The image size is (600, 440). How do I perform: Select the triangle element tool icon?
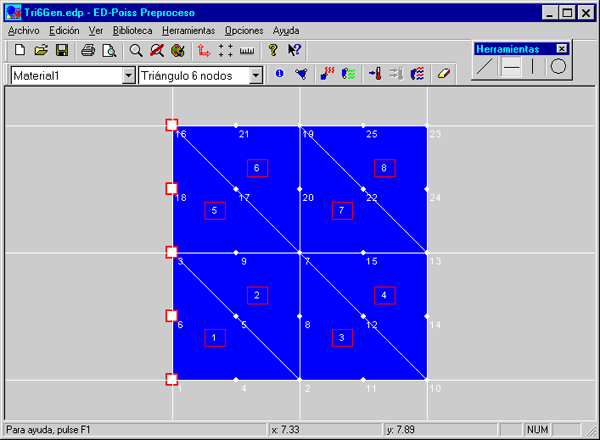coord(301,73)
